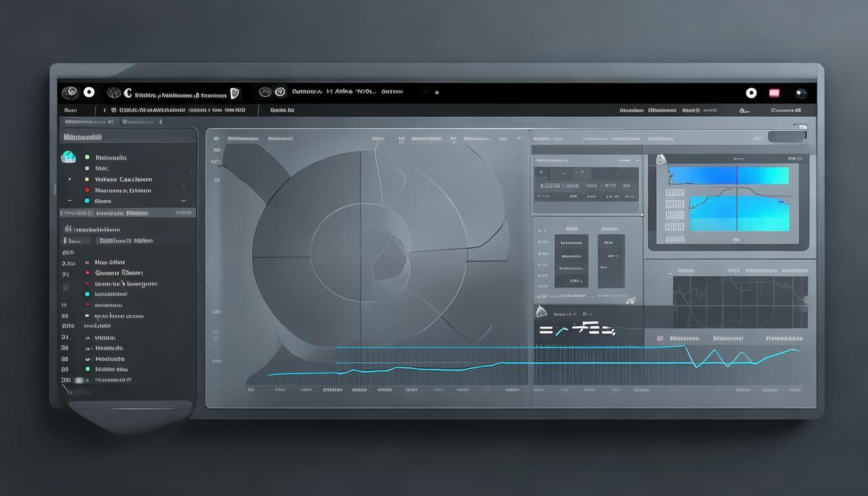Click the small triangle icon above the white dashes
Screen dimensions: 868x496
point(541,313)
